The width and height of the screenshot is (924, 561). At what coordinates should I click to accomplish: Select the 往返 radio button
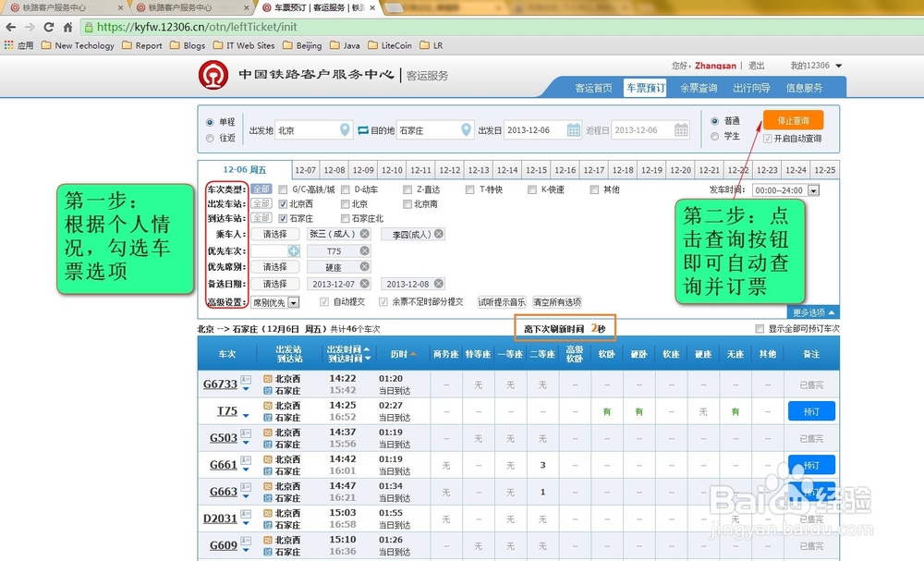[209, 137]
